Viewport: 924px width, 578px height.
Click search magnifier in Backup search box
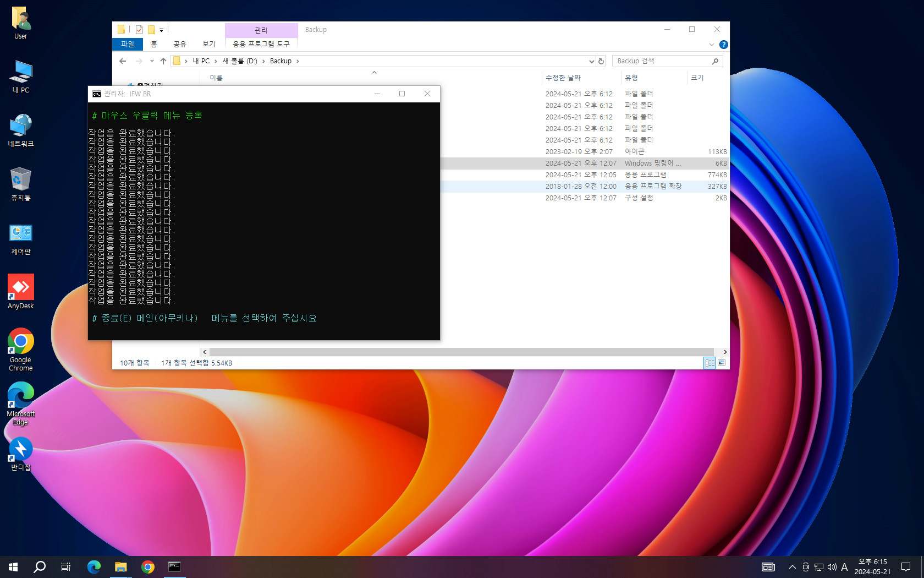pos(715,61)
